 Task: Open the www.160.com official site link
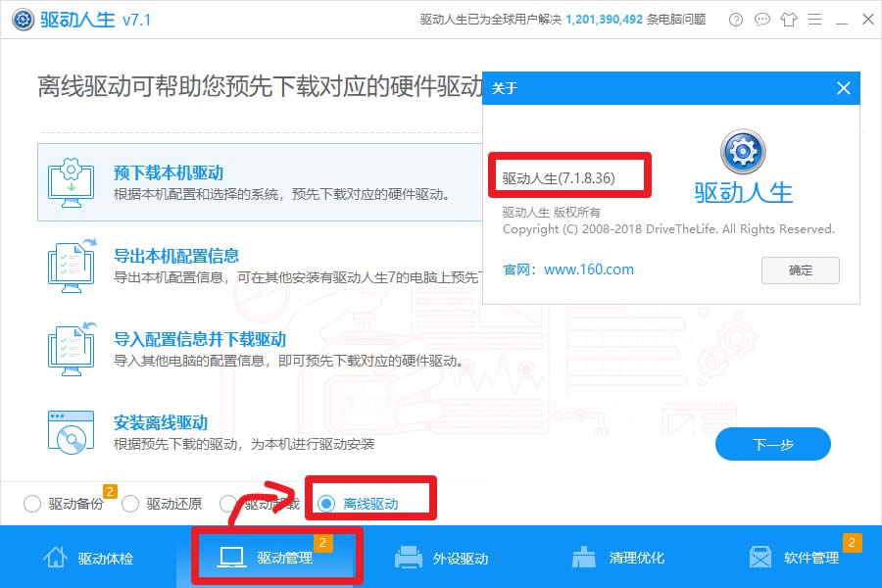589,269
